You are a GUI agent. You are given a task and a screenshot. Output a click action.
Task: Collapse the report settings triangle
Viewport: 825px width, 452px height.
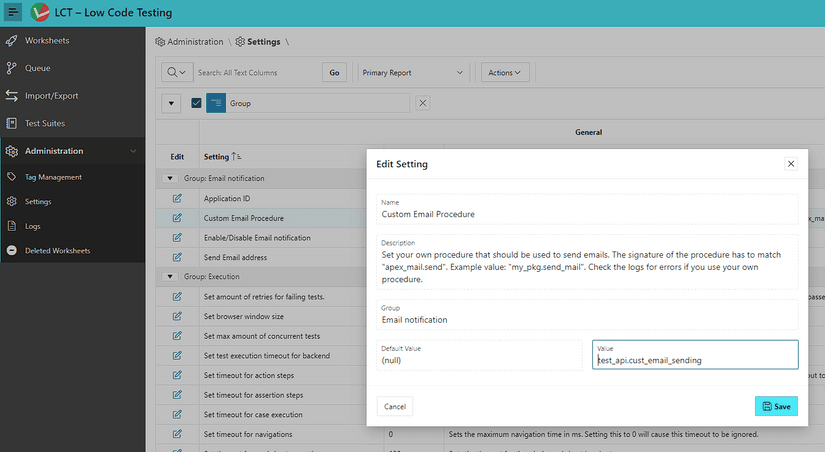(x=171, y=103)
